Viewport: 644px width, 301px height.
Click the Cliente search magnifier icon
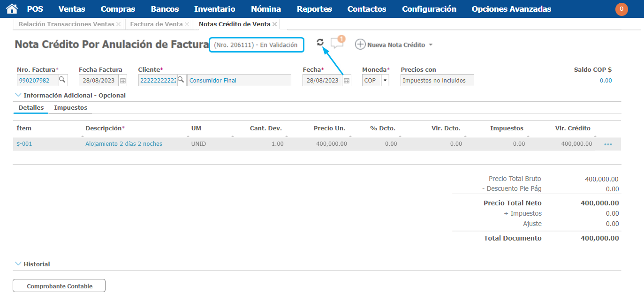click(x=181, y=80)
